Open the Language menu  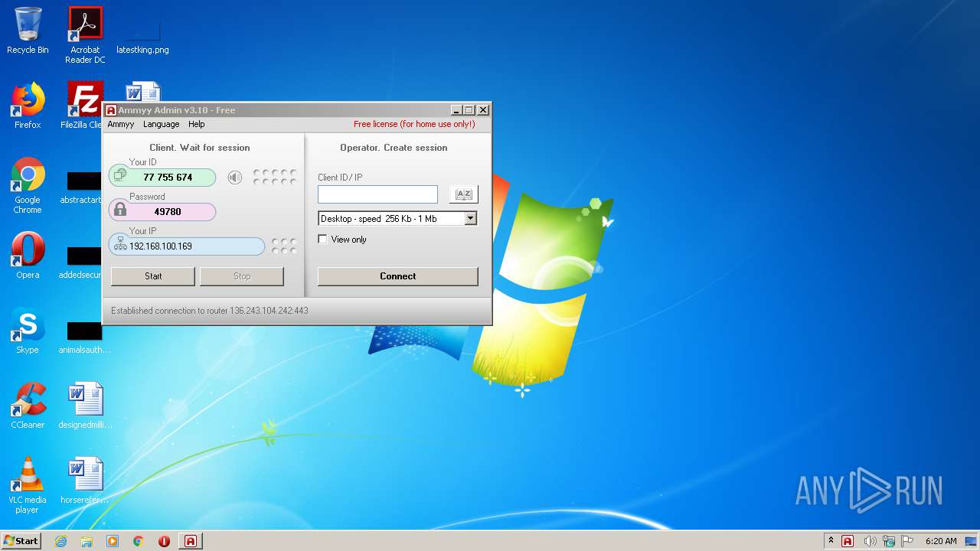tap(161, 124)
